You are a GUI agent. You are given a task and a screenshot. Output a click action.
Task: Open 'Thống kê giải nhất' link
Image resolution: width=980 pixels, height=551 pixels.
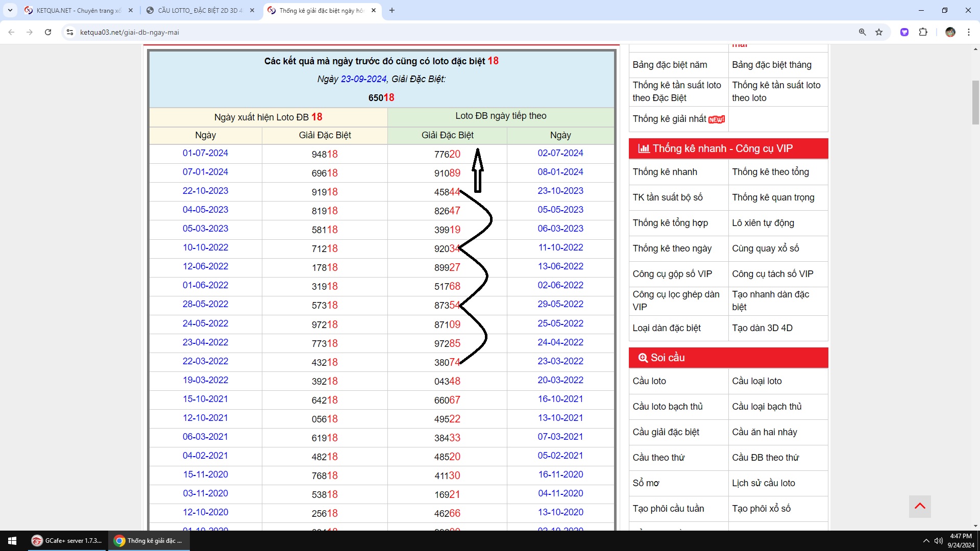[669, 119]
